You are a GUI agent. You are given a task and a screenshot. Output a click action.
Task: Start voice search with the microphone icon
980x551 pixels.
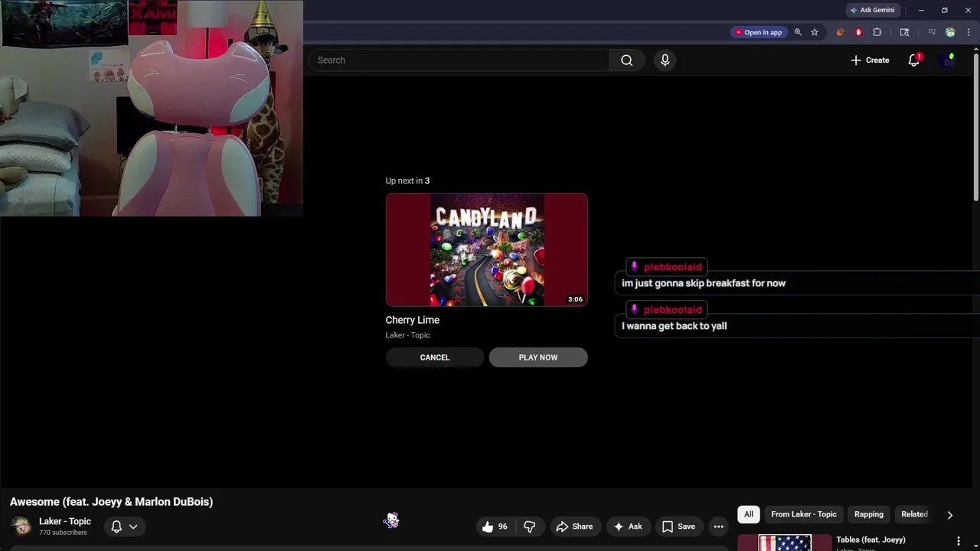pyautogui.click(x=665, y=60)
